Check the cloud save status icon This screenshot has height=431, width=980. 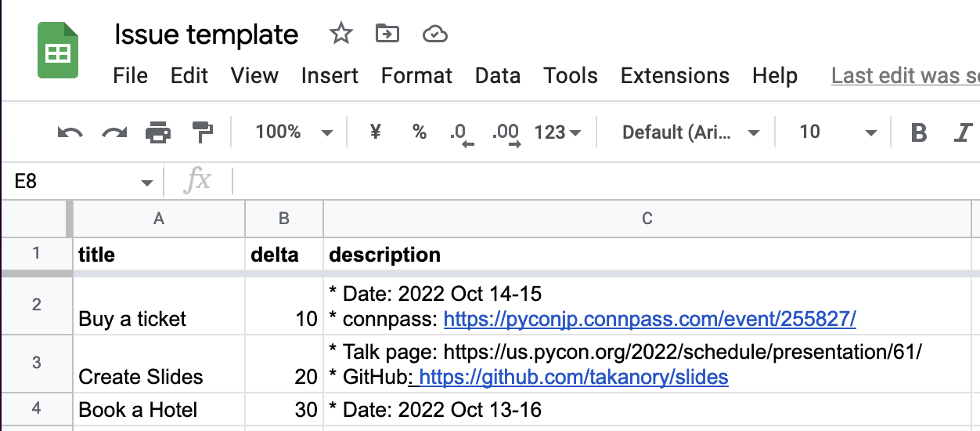[x=434, y=34]
